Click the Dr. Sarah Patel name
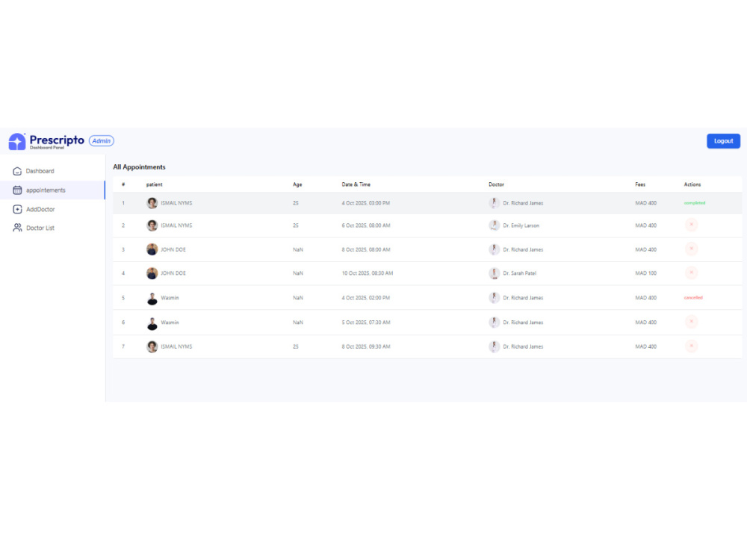747x560 pixels. pyautogui.click(x=520, y=273)
